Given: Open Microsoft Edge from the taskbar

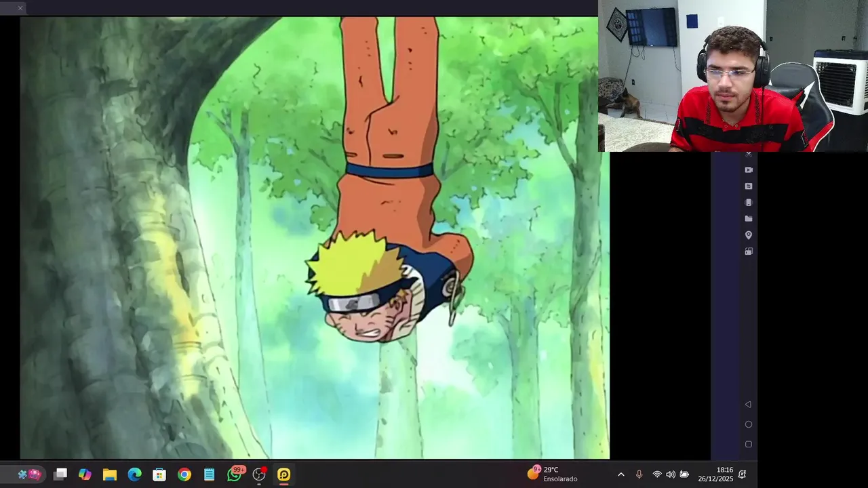Looking at the screenshot, I should [135, 474].
